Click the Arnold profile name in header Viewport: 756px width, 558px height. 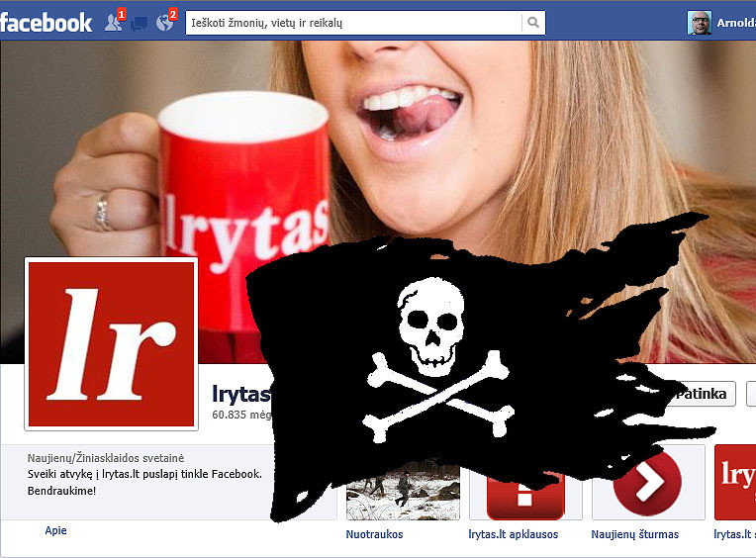coord(738,23)
